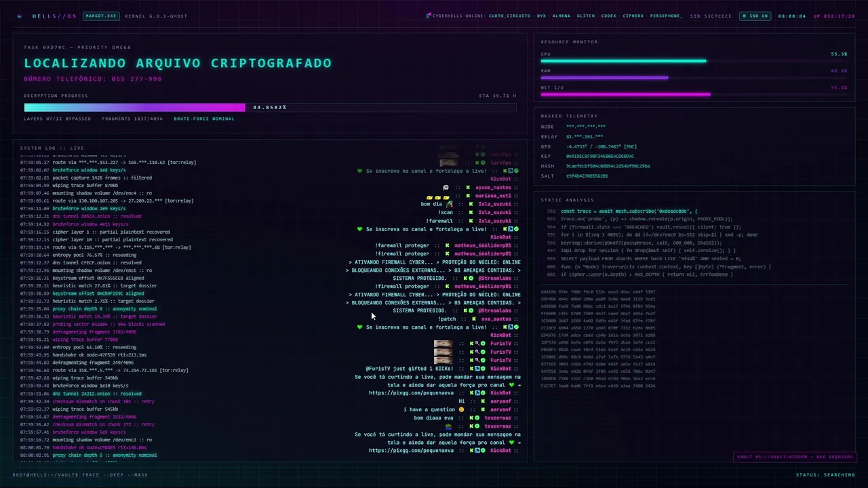Click the ayume_nantes username in chat
This screenshot has width=868, height=488.
[x=493, y=188]
